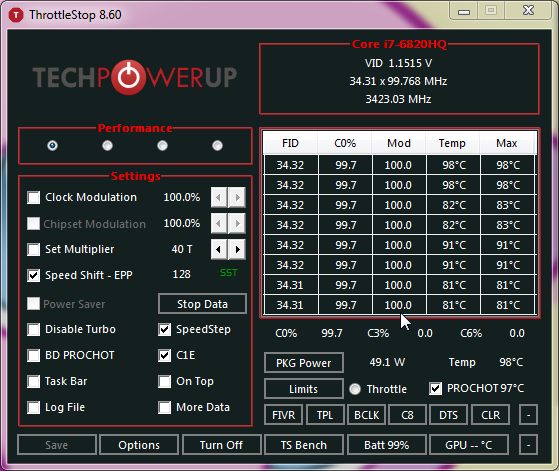
Task: Click the GPU -- °C button
Action: (469, 445)
